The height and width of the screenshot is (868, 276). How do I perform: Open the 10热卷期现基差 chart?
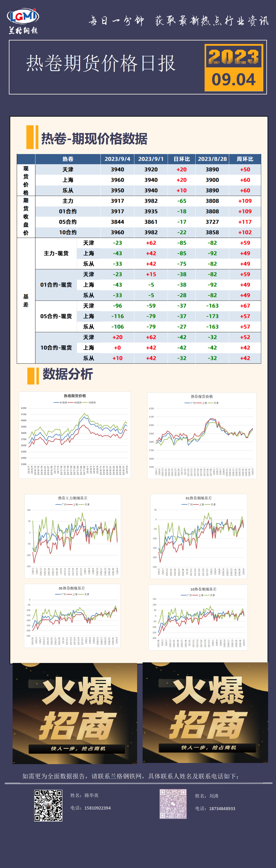(x=198, y=617)
